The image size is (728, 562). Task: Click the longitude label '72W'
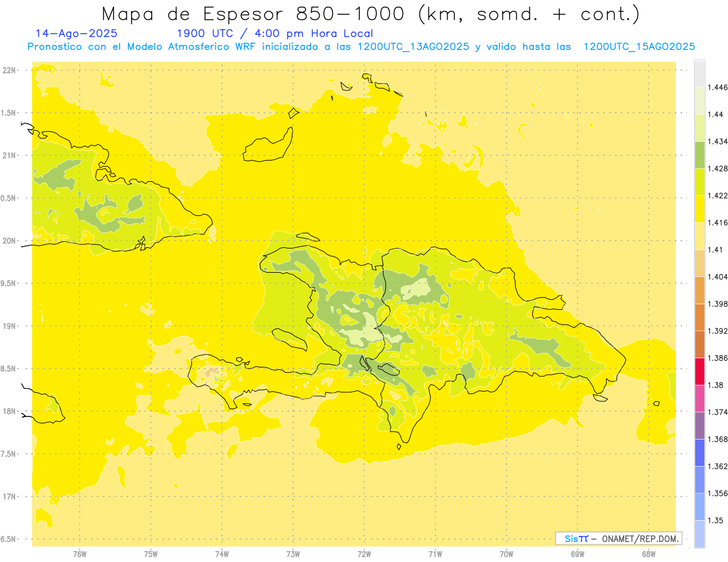(364, 554)
